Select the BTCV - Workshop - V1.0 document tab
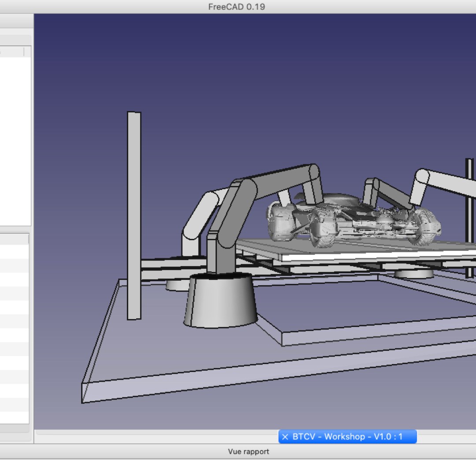Screen dimensions: 476x476 click(347, 437)
